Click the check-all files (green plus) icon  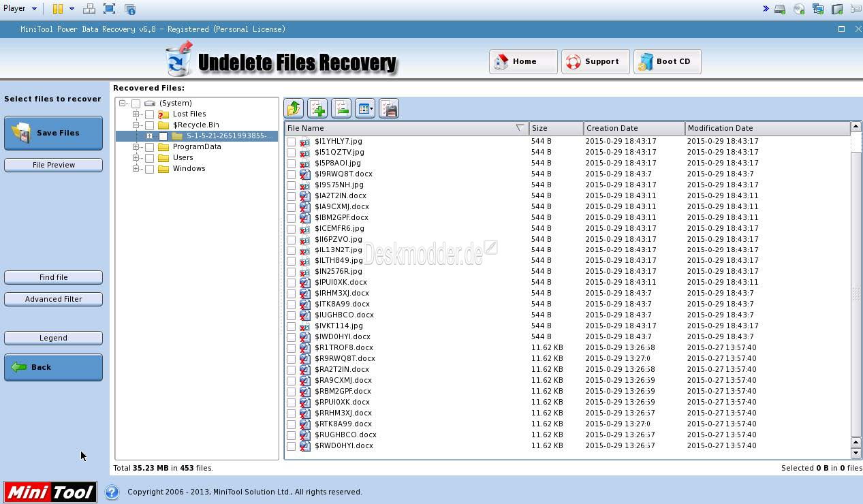pos(317,108)
